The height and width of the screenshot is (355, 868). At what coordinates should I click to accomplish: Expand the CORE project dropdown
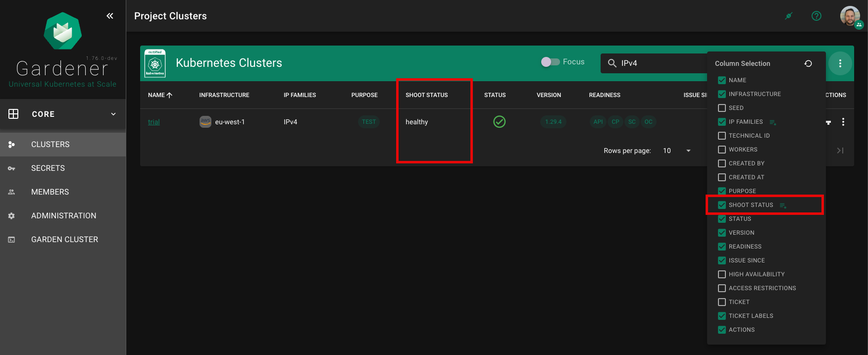pyautogui.click(x=113, y=114)
